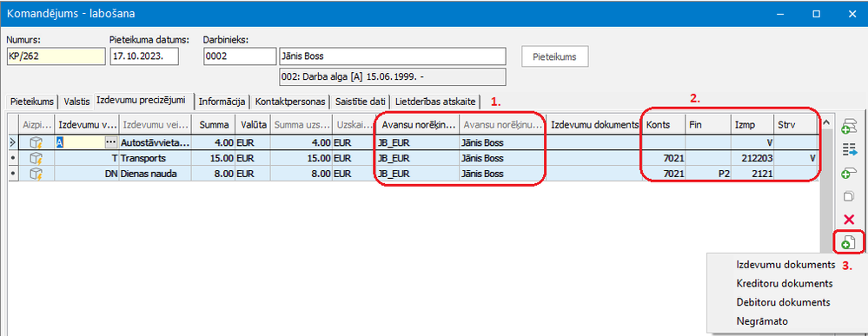Click the Fin column header
This screenshot has height=336, width=868.
pyautogui.click(x=707, y=125)
